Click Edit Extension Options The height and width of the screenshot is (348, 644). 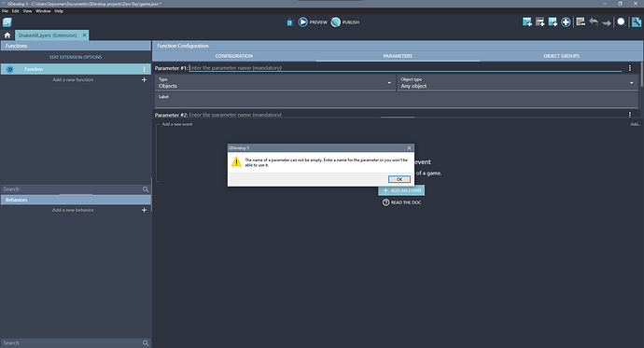(x=76, y=57)
